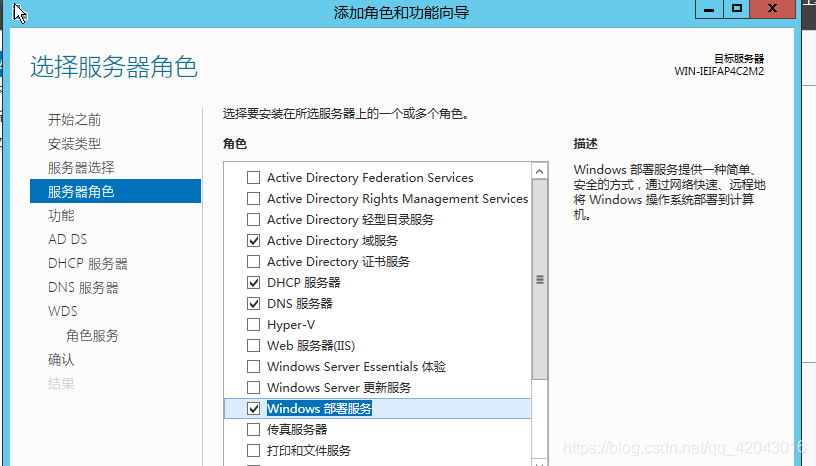Select 传真服务器 label text
The width and height of the screenshot is (816, 466).
[297, 430]
